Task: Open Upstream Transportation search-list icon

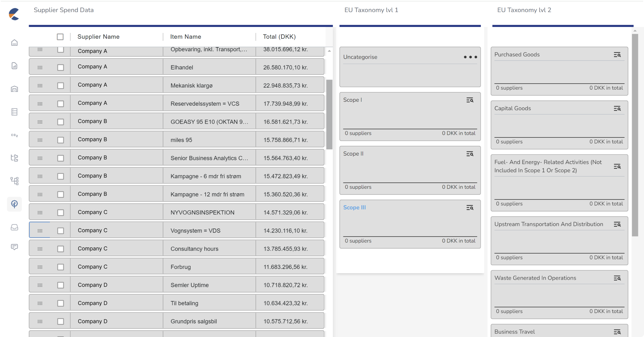Action: pyautogui.click(x=617, y=224)
